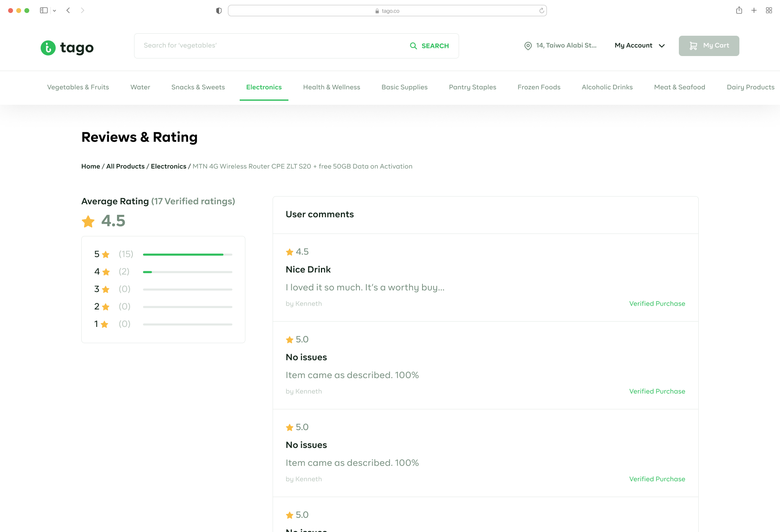Click the tab overview grid control

click(x=769, y=10)
